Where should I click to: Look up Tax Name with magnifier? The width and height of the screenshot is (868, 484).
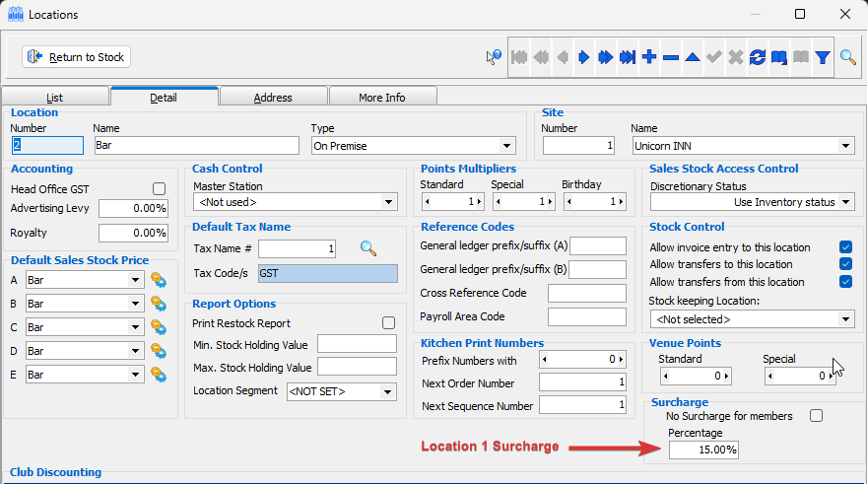(368, 248)
